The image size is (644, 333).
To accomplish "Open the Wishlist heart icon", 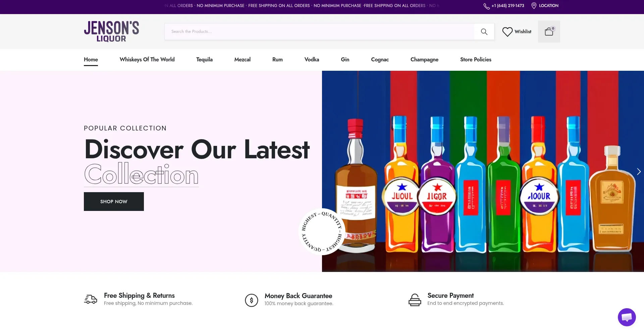I will 507,32.
